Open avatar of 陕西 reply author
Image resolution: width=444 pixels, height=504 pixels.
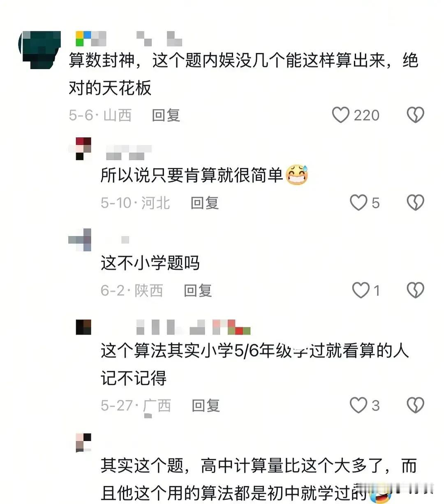point(80,239)
